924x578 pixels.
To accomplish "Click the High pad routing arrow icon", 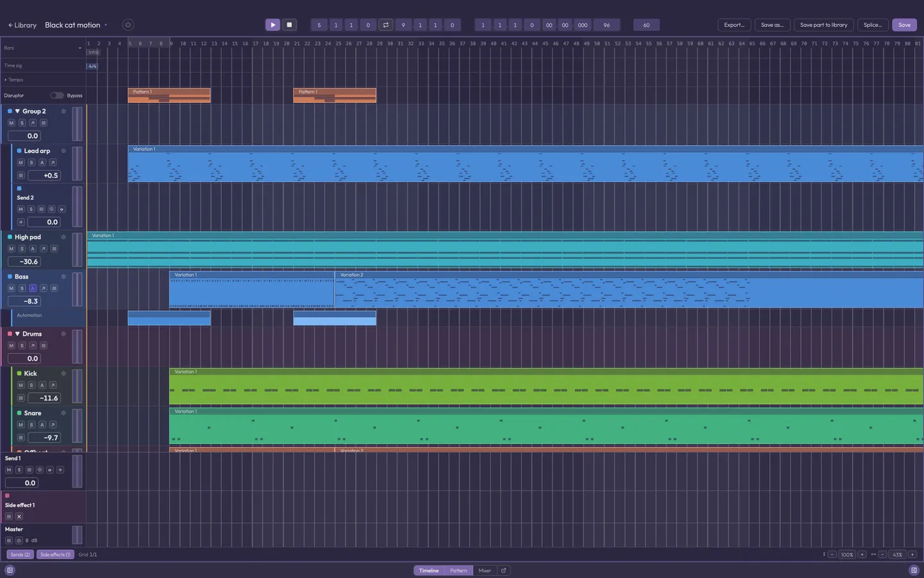I will click(x=44, y=249).
